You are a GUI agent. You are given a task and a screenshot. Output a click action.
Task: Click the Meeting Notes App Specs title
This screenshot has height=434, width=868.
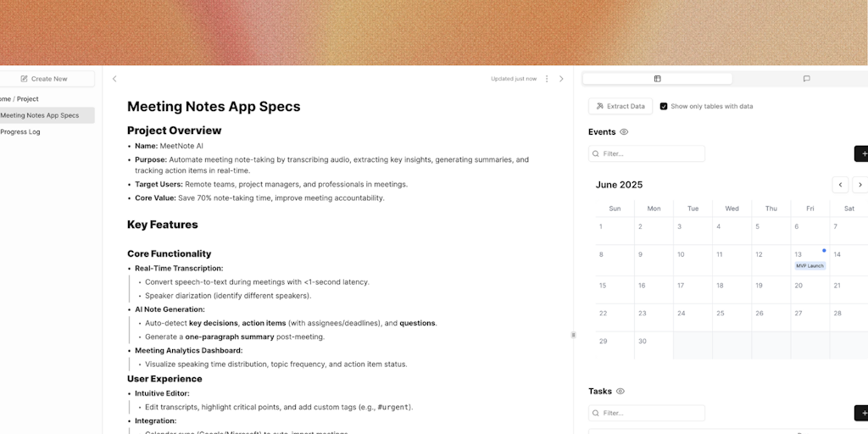click(x=214, y=106)
